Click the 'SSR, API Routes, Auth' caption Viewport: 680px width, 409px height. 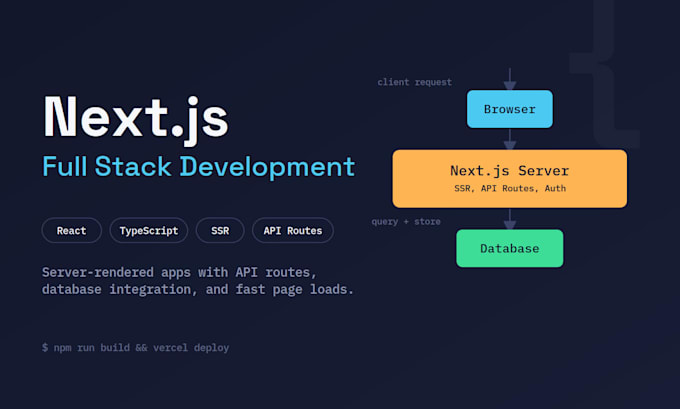(510, 188)
